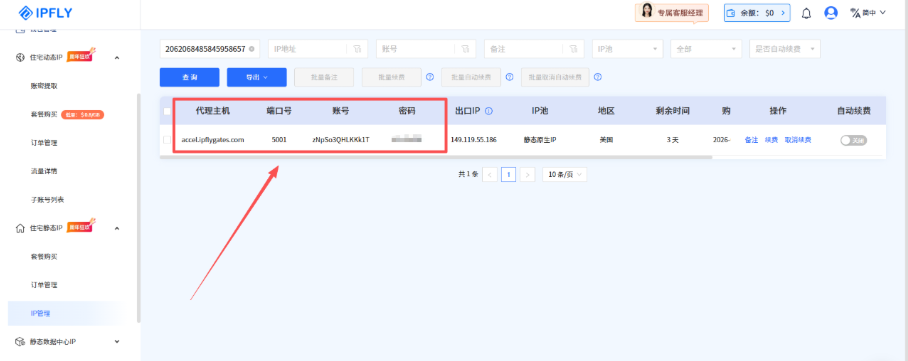This screenshot has width=908, height=361.
Task: Click the customer manager avatar picture
Action: (646, 11)
